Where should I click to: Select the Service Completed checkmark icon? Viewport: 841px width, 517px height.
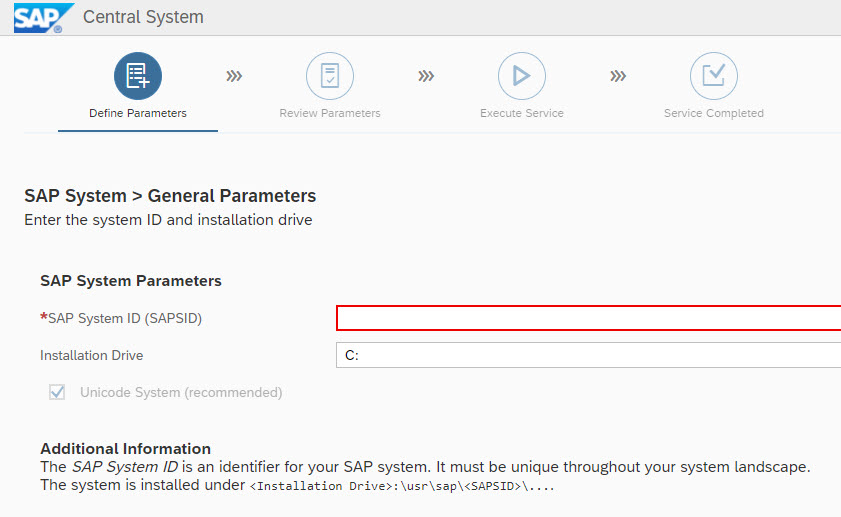pyautogui.click(x=714, y=76)
